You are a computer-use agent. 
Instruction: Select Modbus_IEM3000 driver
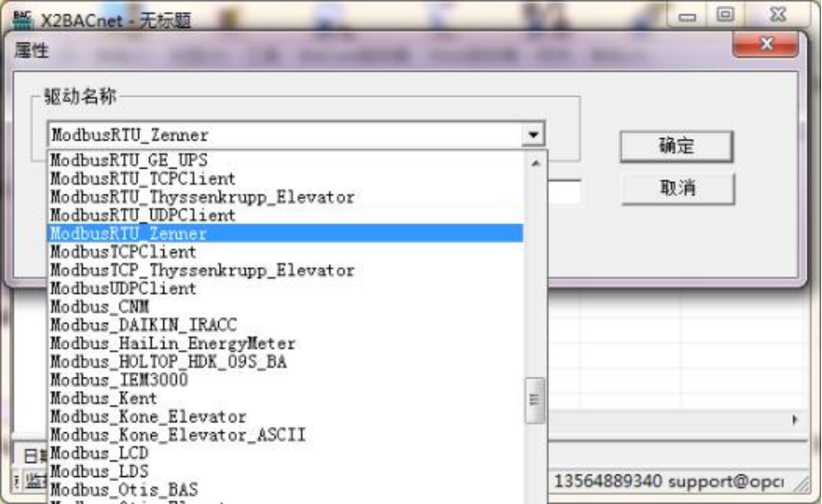click(285, 380)
